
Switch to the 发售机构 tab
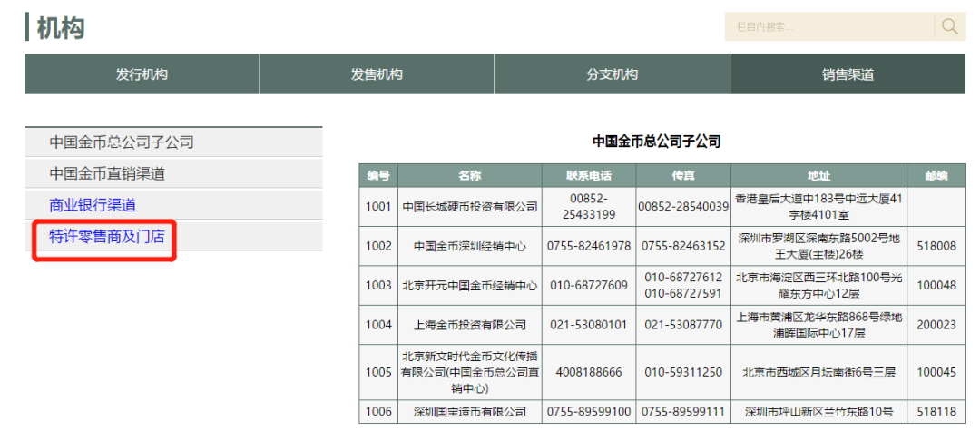click(377, 74)
